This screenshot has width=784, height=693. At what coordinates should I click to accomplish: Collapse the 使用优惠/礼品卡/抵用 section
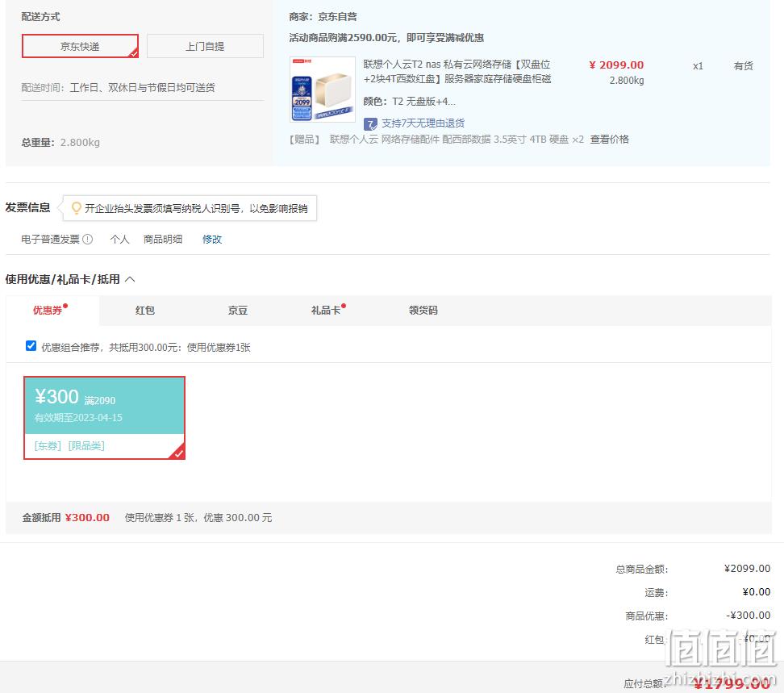(130, 279)
